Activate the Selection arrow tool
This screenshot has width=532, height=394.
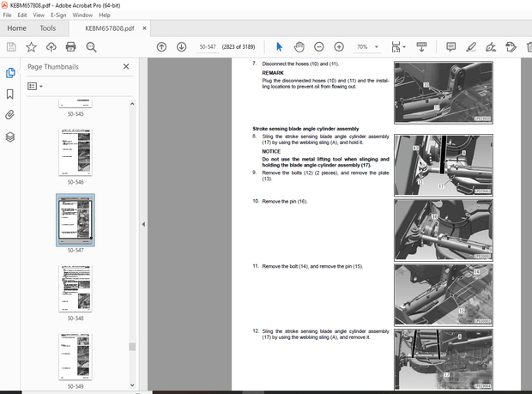(279, 47)
